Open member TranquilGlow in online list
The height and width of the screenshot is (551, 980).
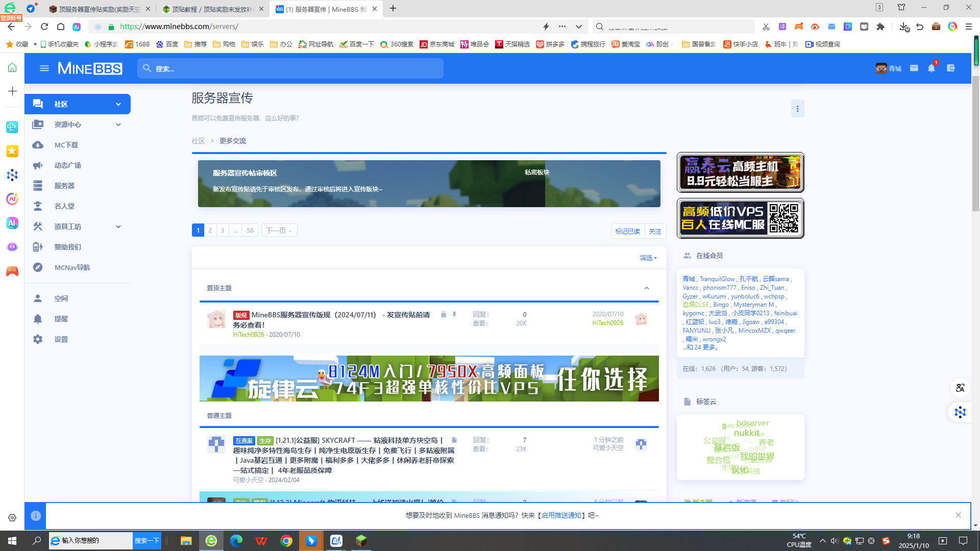[717, 279]
